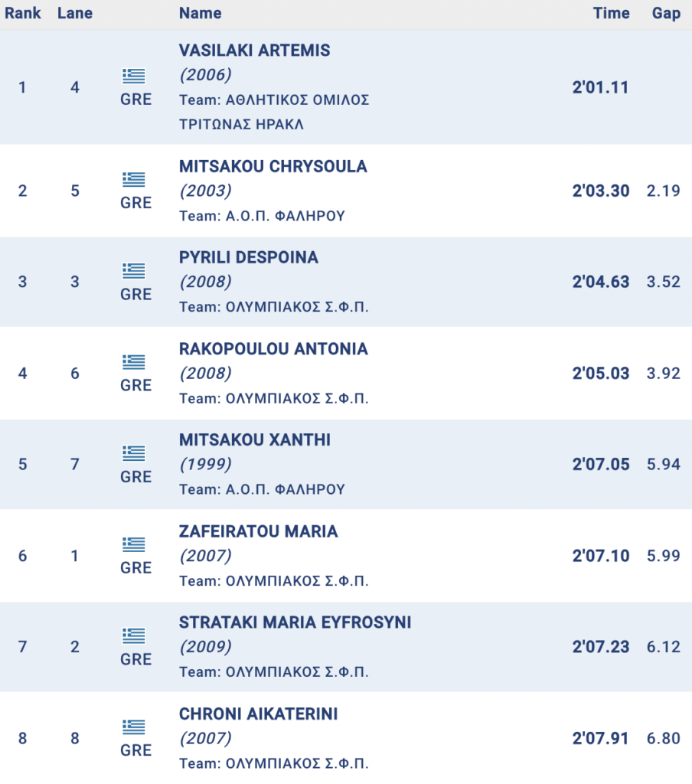Select the PYRILI DESPOINA name
The image size is (692, 784).
click(248, 258)
